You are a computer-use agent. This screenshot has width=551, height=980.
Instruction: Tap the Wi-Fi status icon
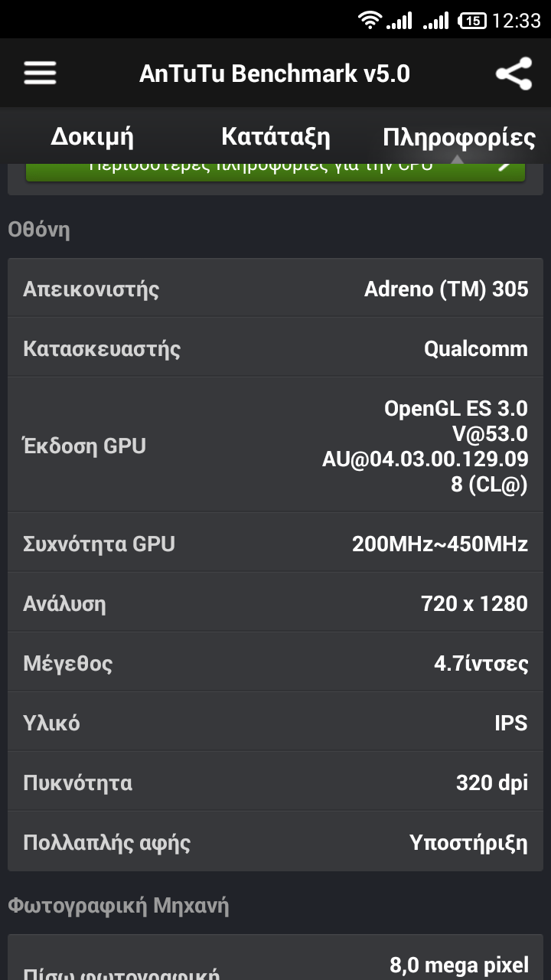point(370,21)
